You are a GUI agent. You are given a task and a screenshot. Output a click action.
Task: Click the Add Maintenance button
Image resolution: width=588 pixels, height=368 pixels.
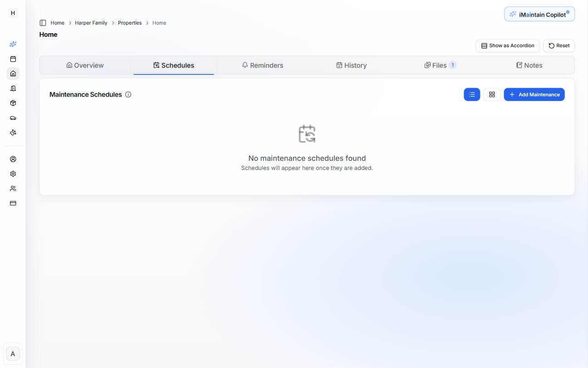click(x=534, y=94)
